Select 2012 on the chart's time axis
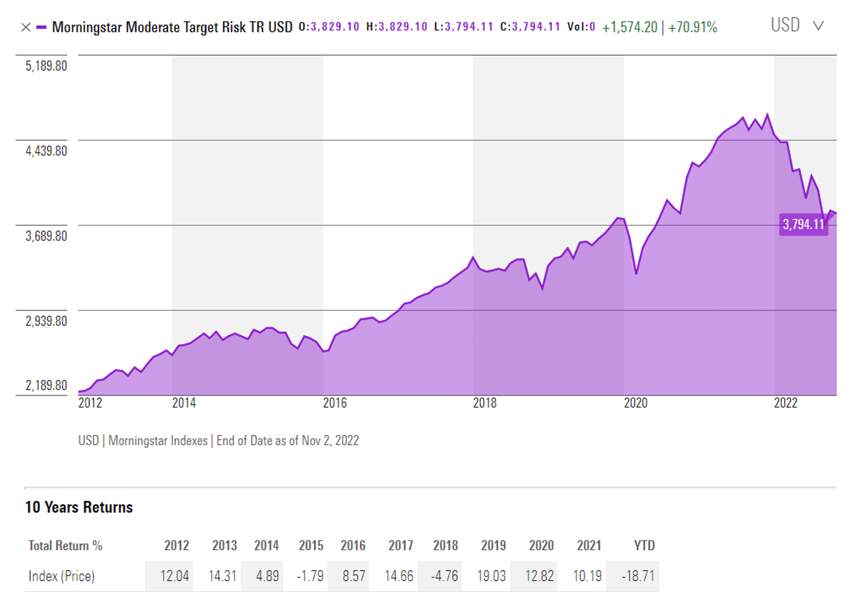 (90, 403)
